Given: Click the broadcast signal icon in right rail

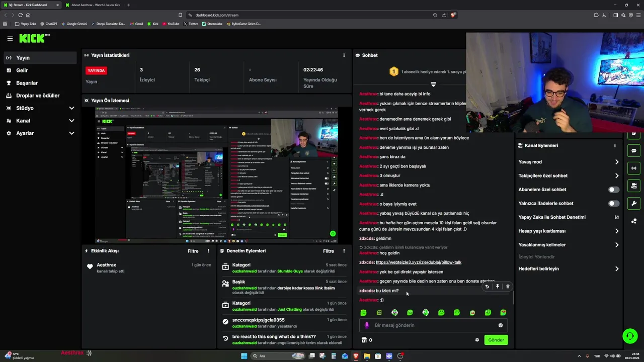Looking at the screenshot, I should point(633,168).
